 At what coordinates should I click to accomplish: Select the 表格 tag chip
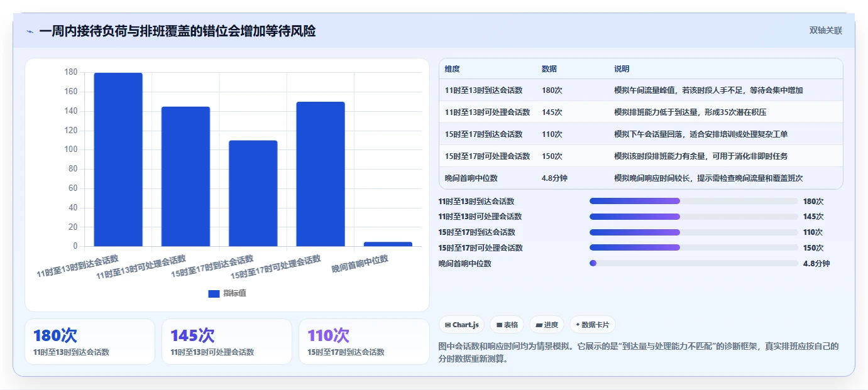507,325
